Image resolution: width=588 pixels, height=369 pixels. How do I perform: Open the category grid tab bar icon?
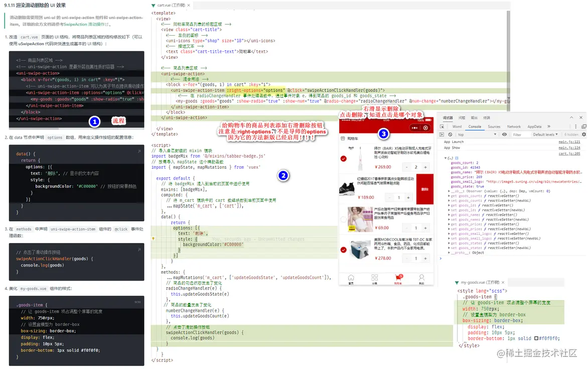click(x=374, y=279)
